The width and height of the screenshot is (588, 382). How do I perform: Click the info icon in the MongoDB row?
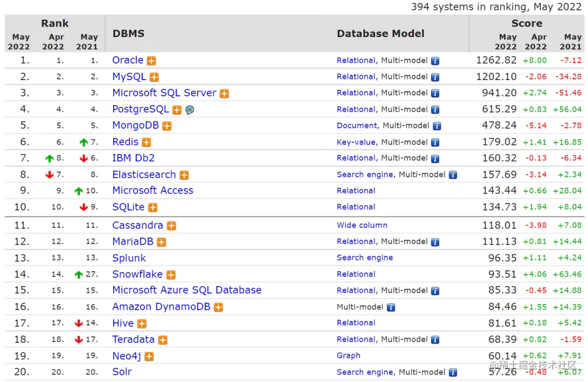click(437, 126)
